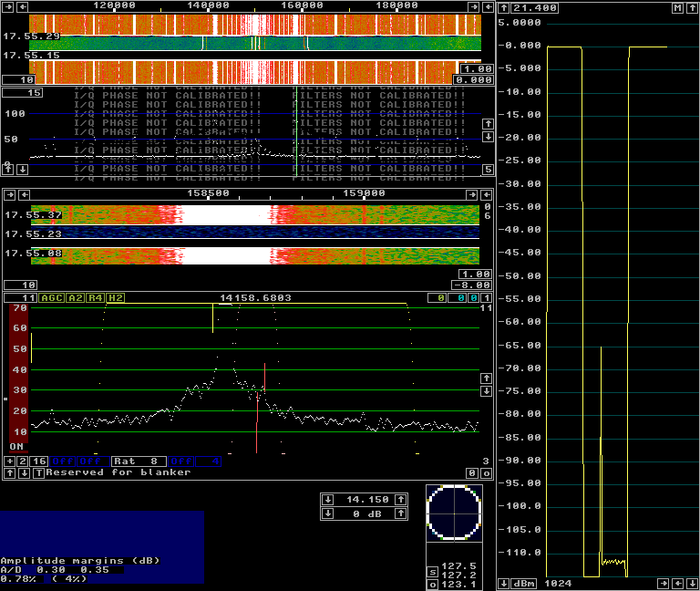Toggle the R4 button in the baseband header
The image size is (700, 591).
96,298
